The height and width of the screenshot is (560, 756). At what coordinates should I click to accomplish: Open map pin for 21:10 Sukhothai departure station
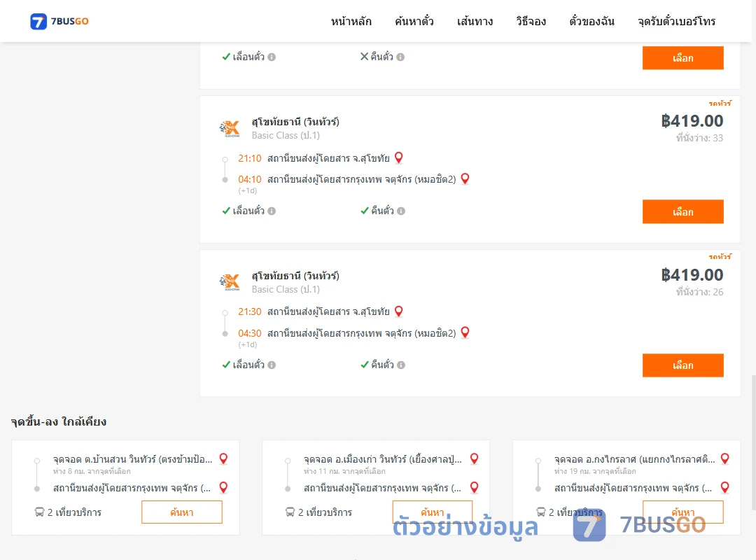[399, 157]
